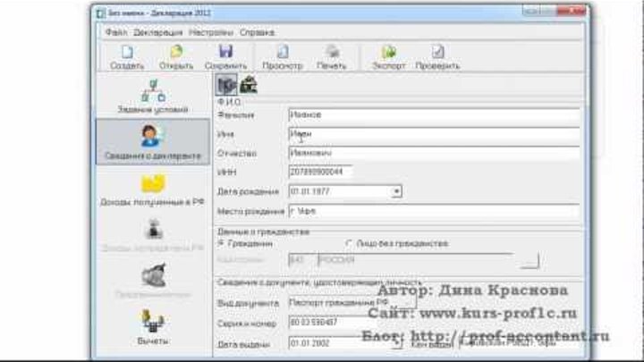Open the Дата рождения date dropdown arrow
The height and width of the screenshot is (362, 644).
[396, 191]
